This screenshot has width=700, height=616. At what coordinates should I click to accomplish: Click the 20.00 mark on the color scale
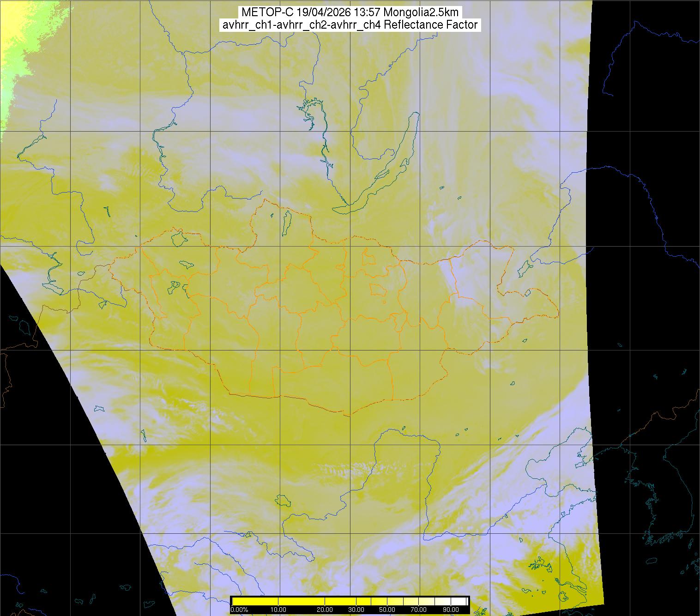[325, 610]
